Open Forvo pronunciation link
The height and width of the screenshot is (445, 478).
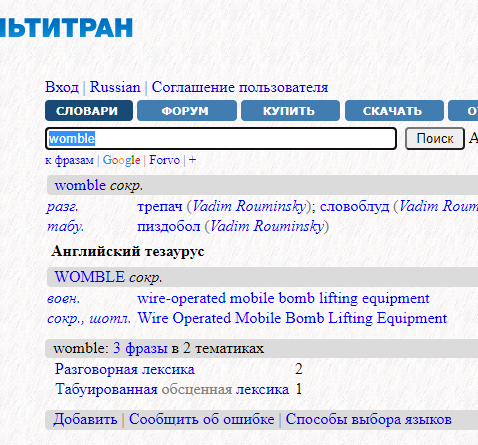[164, 160]
